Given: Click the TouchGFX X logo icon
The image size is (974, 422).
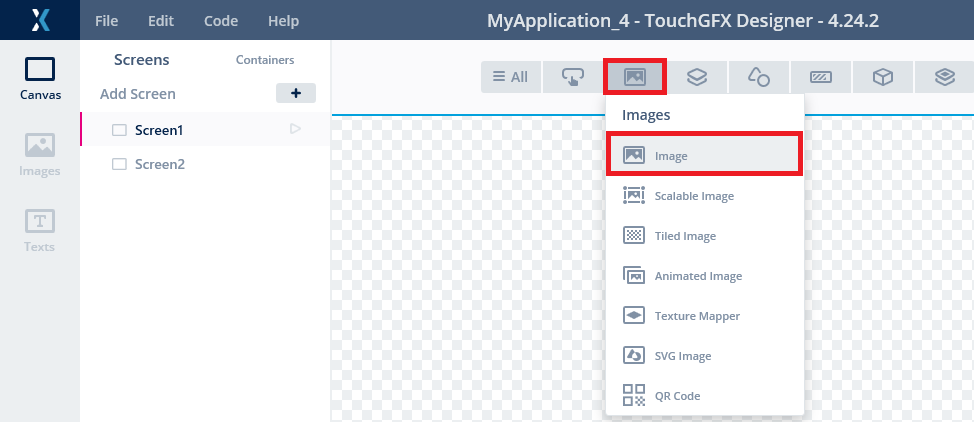Looking at the screenshot, I should pos(40,20).
